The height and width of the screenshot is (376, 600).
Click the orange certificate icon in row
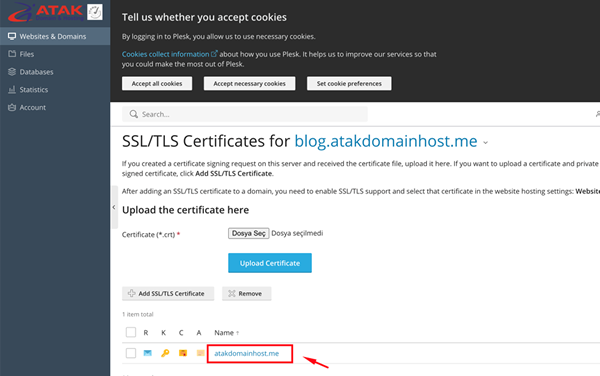coord(183,353)
